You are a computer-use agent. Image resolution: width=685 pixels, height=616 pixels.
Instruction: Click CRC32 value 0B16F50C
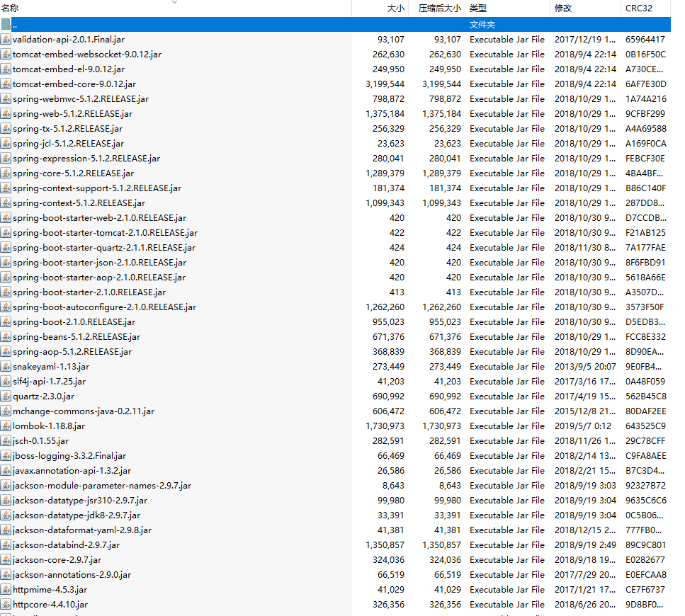645,54
